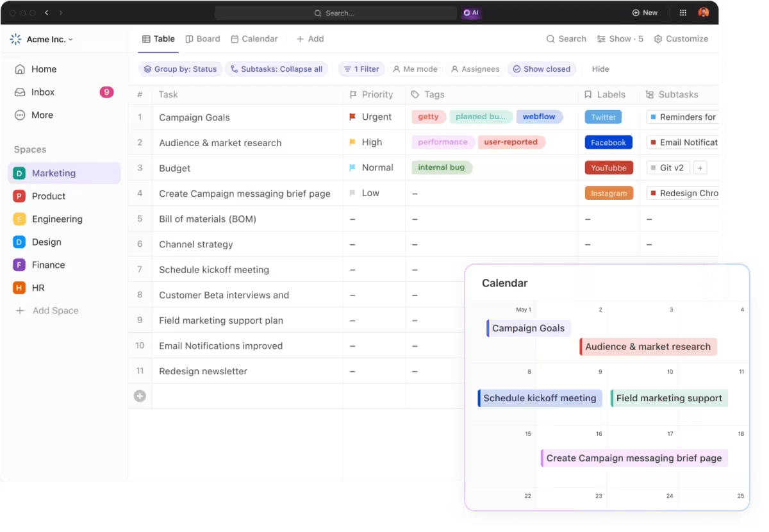Click Add Space in sidebar
The width and height of the screenshot is (769, 532).
pyautogui.click(x=47, y=311)
